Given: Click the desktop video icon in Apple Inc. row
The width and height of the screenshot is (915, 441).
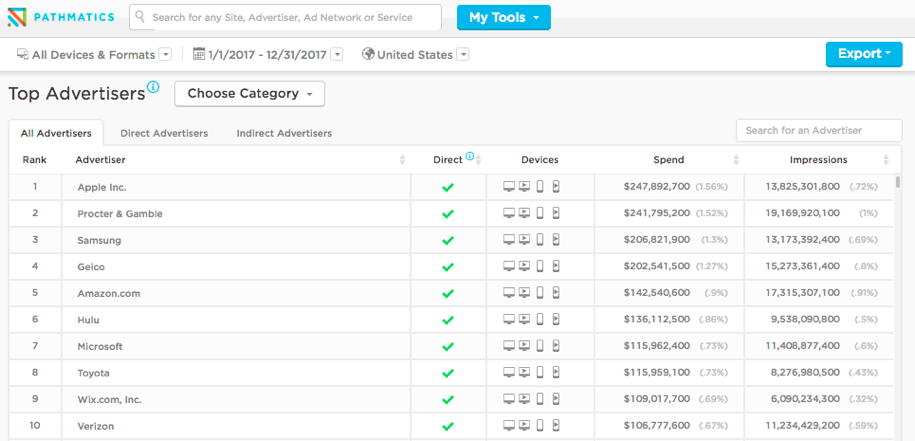Looking at the screenshot, I should [x=525, y=187].
